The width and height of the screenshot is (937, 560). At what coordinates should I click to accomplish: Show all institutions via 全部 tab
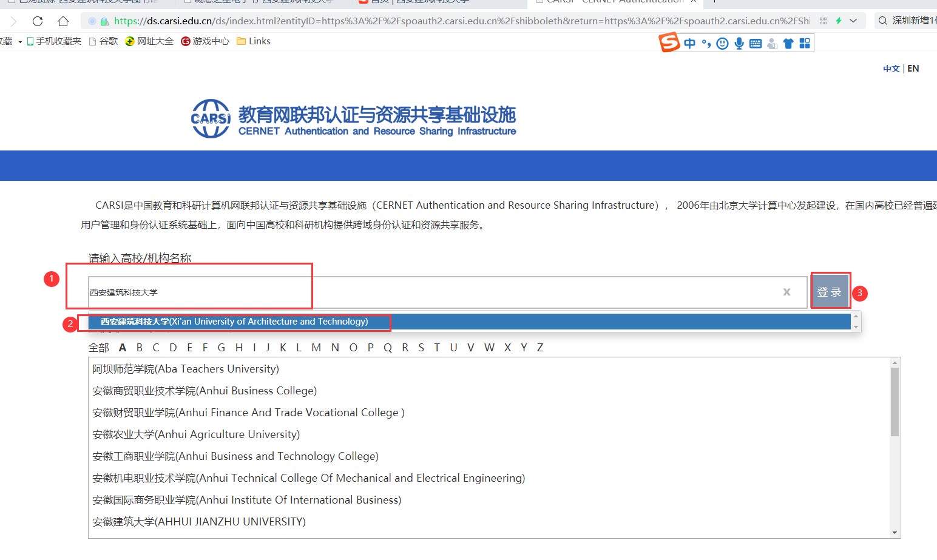[x=98, y=348]
